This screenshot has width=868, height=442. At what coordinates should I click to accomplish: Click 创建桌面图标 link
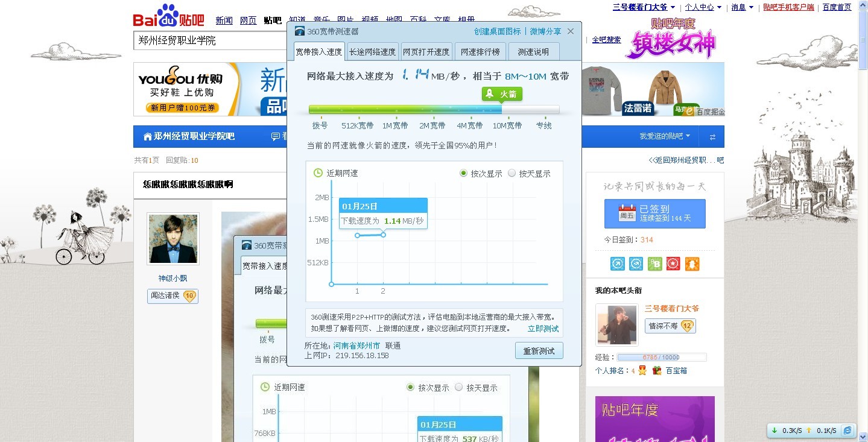coord(498,31)
